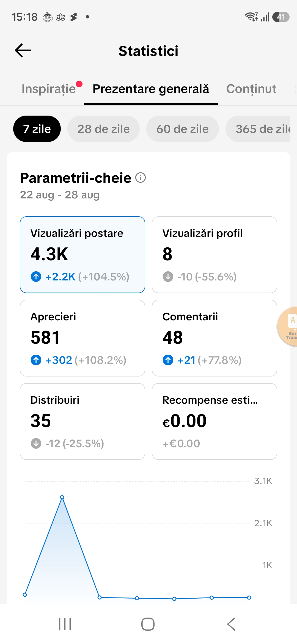Select the Recompense estimate card
Screen dimensions: 297x644
pyautogui.click(x=215, y=421)
